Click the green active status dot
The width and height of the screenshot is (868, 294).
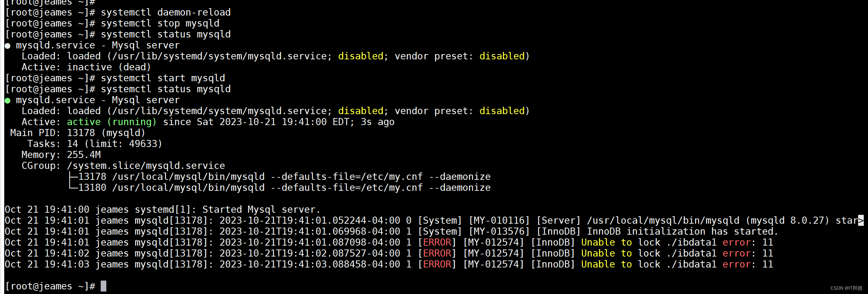[7, 101]
